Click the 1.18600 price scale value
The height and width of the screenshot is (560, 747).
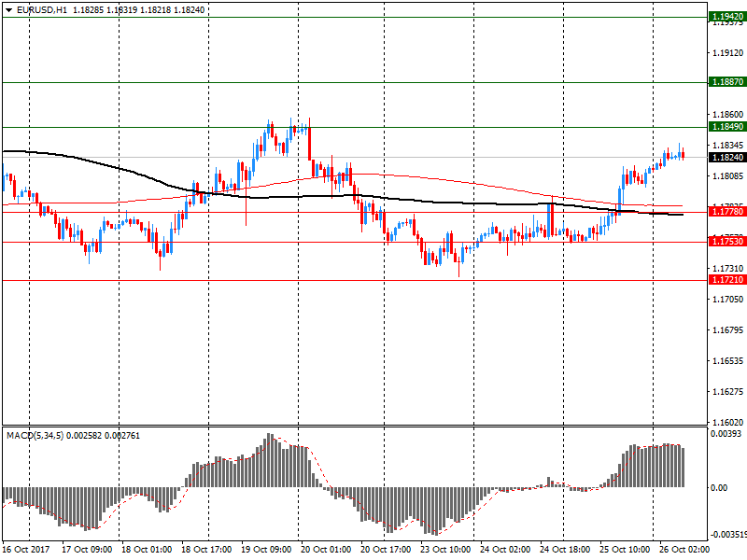click(728, 114)
